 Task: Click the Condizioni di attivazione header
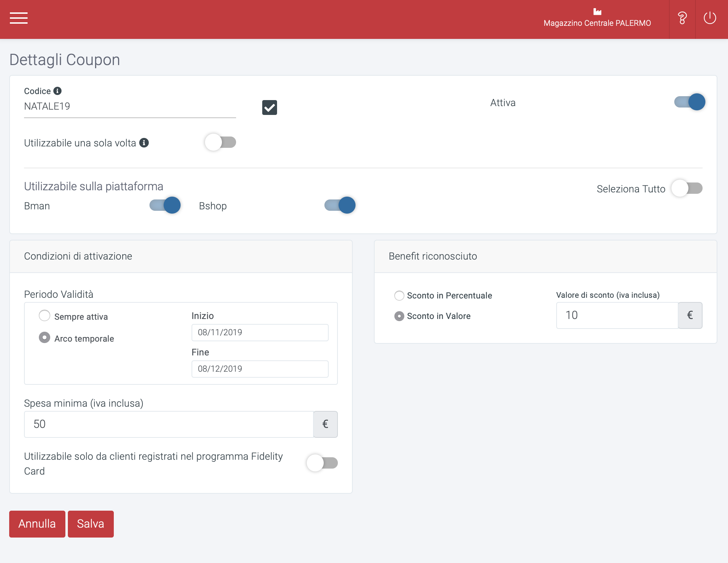tap(78, 256)
